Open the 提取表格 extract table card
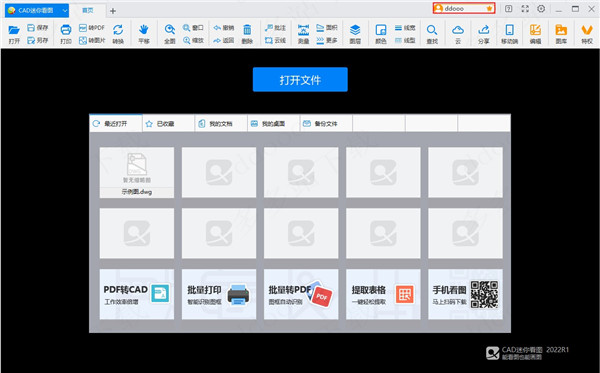The height and width of the screenshot is (373, 600). tap(383, 294)
